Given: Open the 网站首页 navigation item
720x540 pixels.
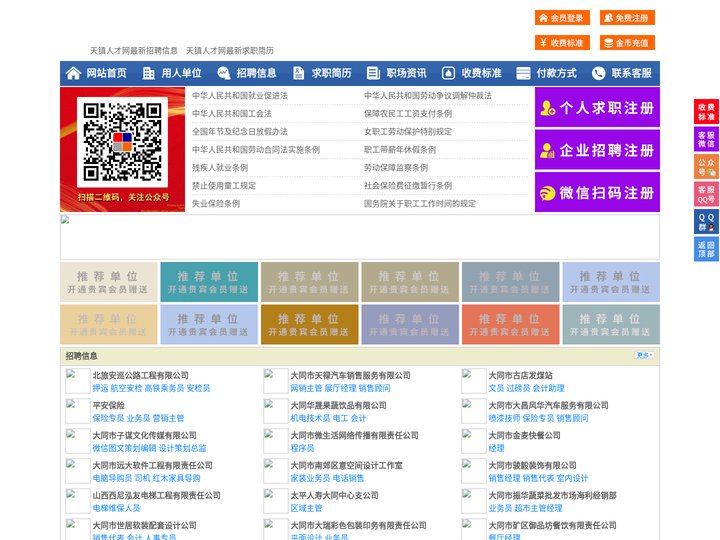Looking at the screenshot, I should click(x=106, y=73).
